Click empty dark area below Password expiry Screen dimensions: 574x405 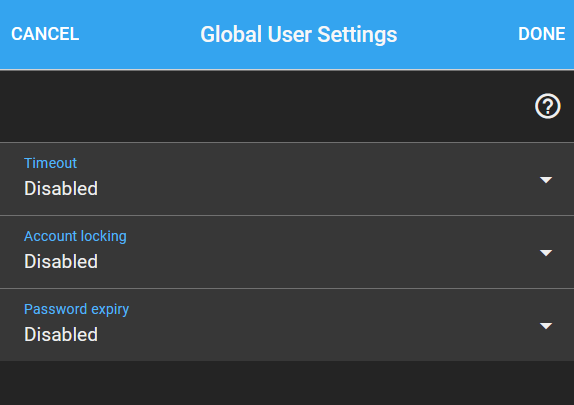pos(287,383)
